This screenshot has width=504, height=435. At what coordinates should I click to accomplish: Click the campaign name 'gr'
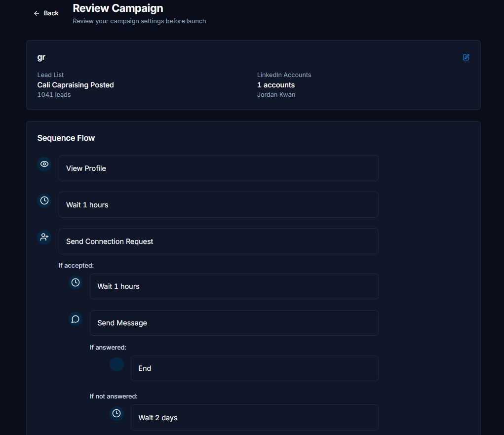[41, 58]
